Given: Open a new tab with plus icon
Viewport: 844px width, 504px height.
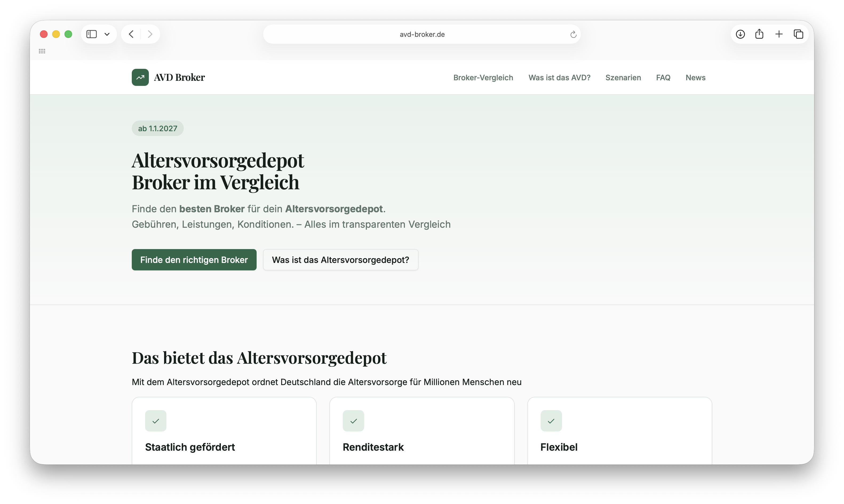Looking at the screenshot, I should (779, 34).
